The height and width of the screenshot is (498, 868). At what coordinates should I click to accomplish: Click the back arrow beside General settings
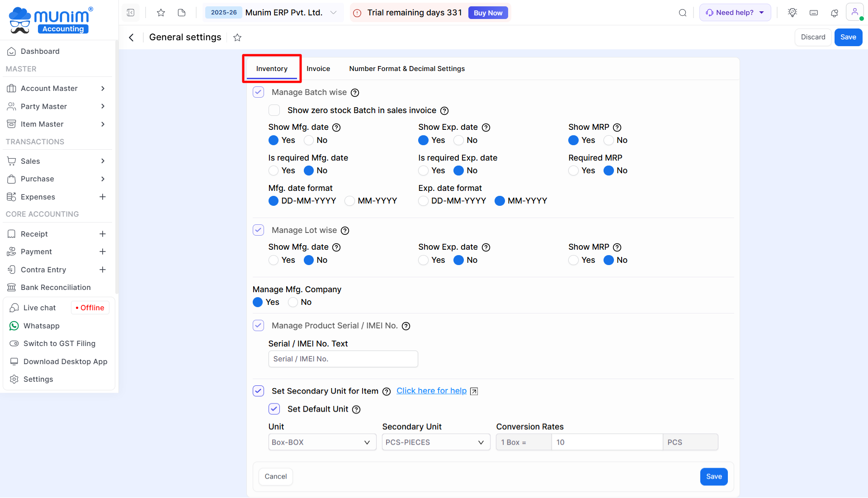pyautogui.click(x=131, y=38)
